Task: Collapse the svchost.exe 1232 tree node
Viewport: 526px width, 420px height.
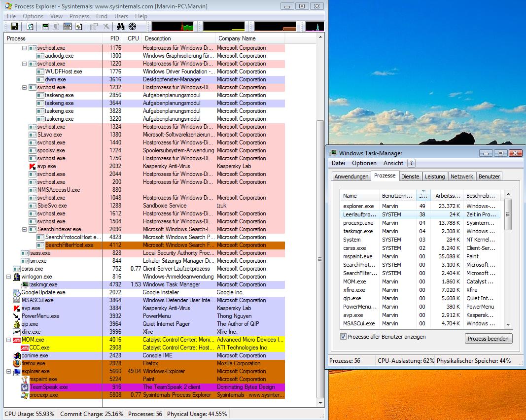Action: [25, 88]
